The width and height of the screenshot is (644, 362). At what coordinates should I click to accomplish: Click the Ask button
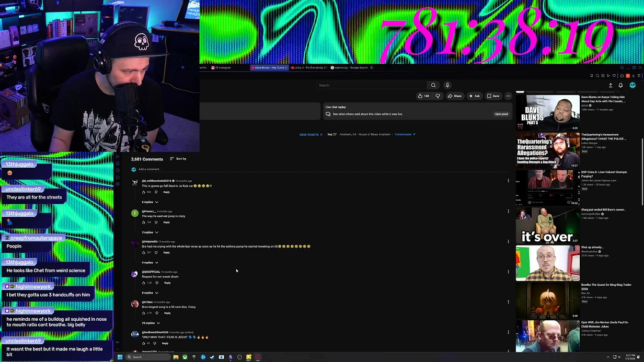(474, 96)
